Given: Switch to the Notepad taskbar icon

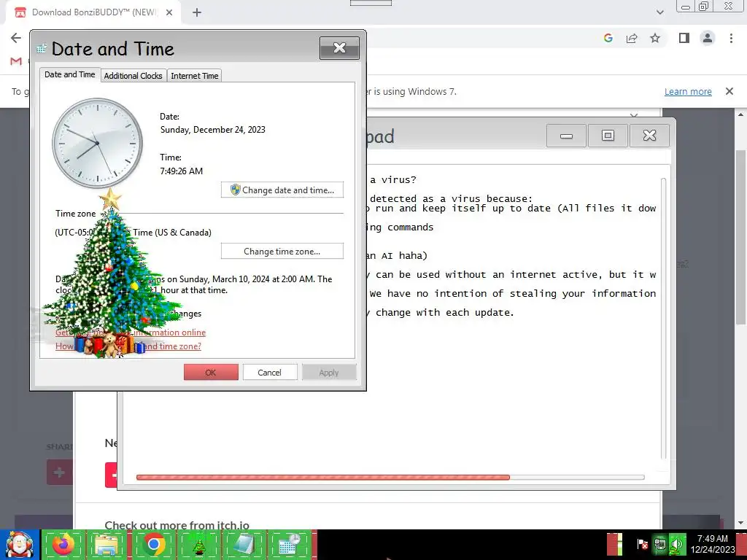Looking at the screenshot, I should tap(244, 544).
